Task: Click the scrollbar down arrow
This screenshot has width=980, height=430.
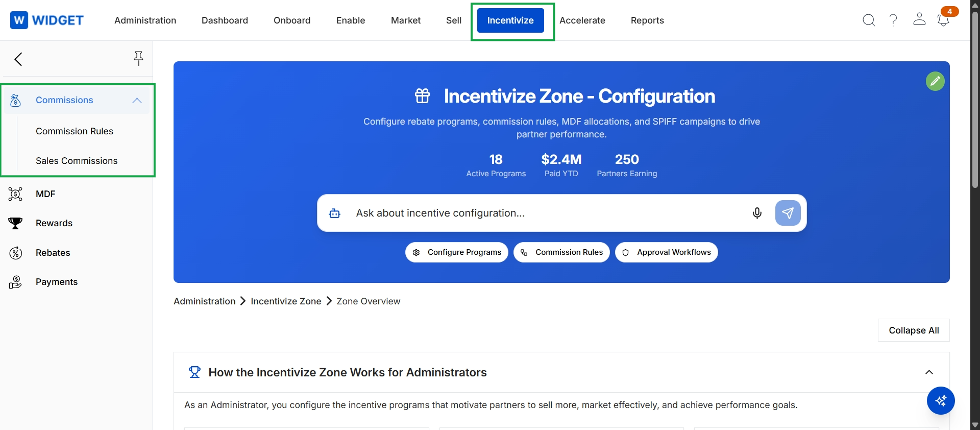Action: pyautogui.click(x=975, y=425)
